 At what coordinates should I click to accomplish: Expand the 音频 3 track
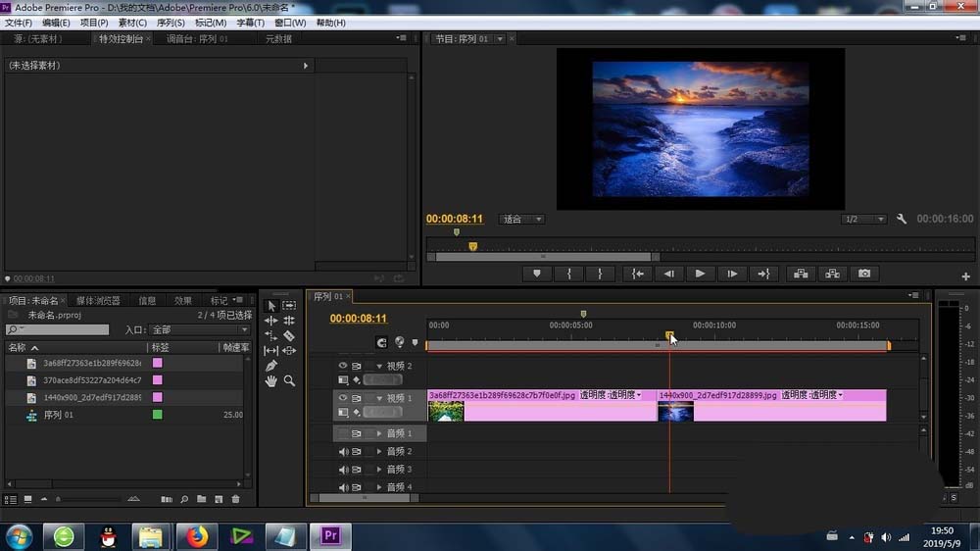pos(378,469)
